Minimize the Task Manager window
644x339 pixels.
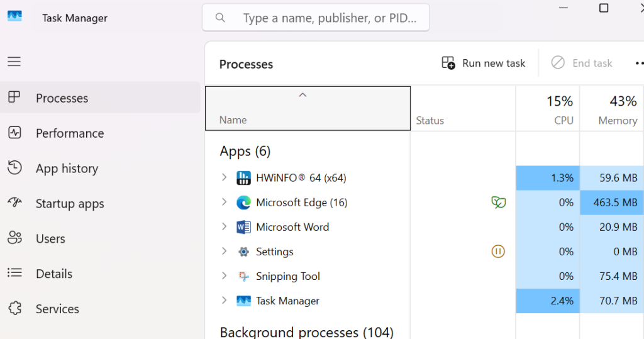(x=563, y=8)
